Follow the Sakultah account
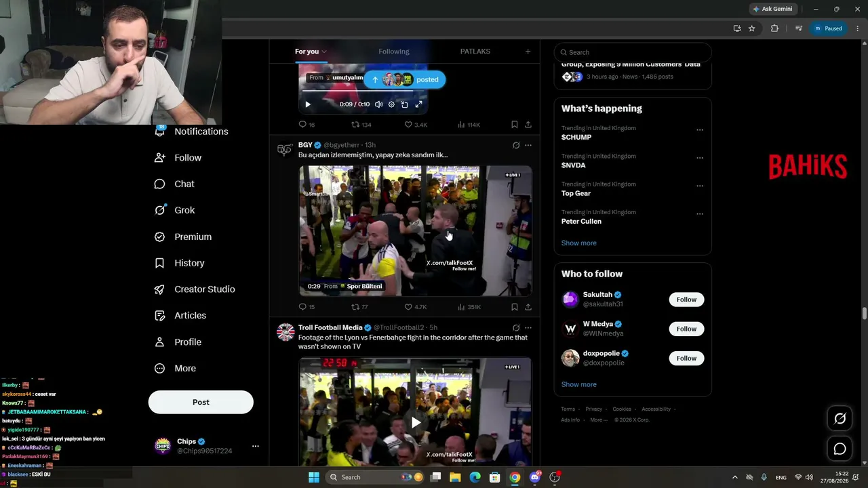Image resolution: width=868 pixels, height=488 pixels. (686, 300)
